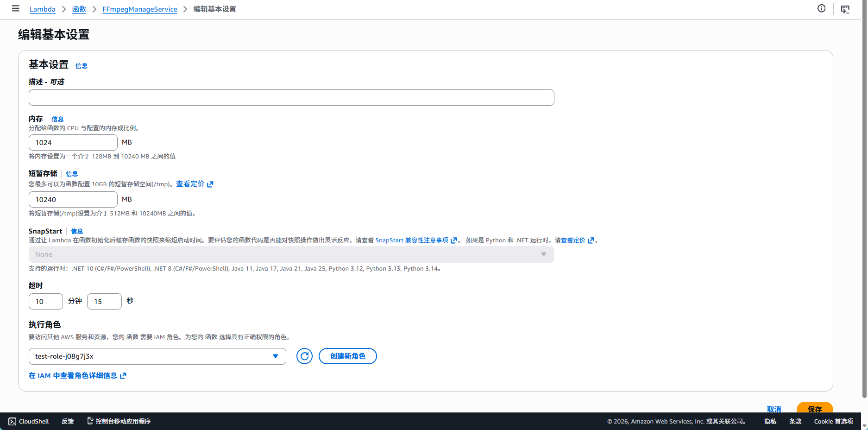Viewport: 868px width, 430px height.
Task: Click the info circle icon in header
Action: point(821,8)
